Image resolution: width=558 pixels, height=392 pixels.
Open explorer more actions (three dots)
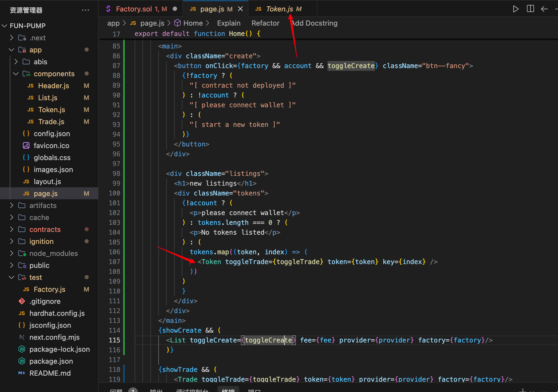[x=86, y=10]
